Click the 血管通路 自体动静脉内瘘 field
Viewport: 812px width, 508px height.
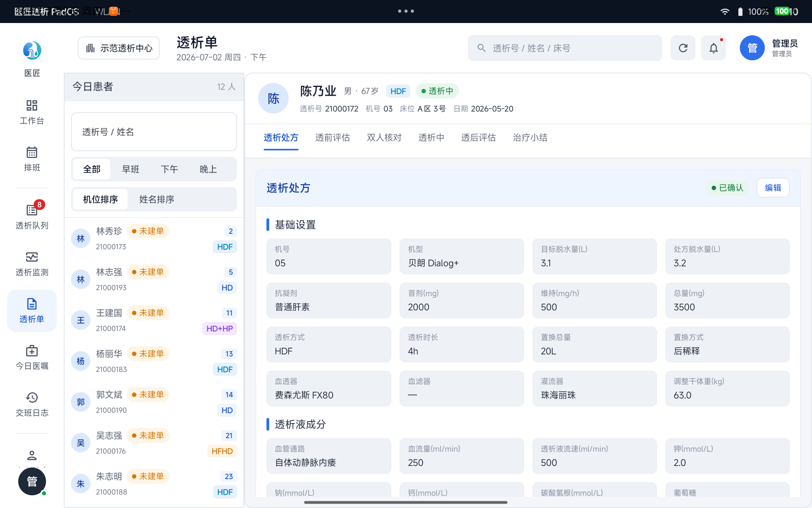pyautogui.click(x=329, y=456)
